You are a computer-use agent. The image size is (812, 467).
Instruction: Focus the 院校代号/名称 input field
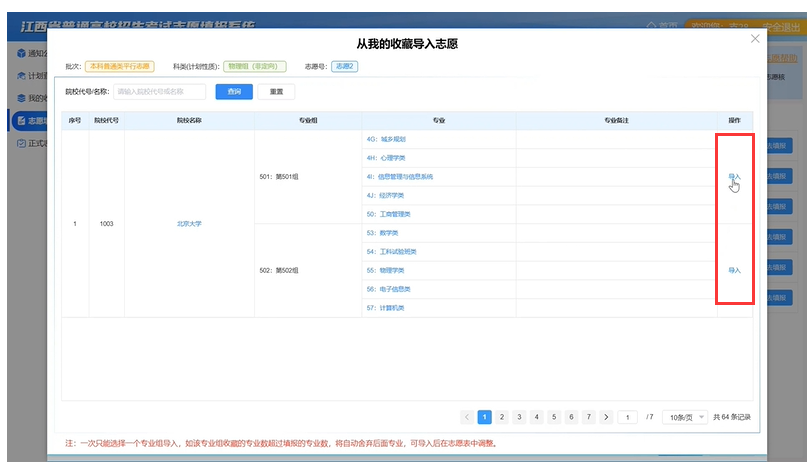159,92
